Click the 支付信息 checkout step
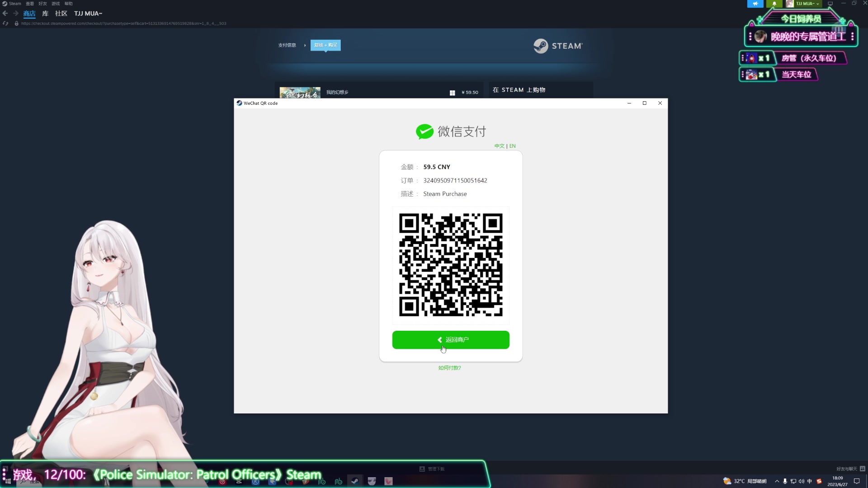The height and width of the screenshot is (488, 868). (287, 45)
